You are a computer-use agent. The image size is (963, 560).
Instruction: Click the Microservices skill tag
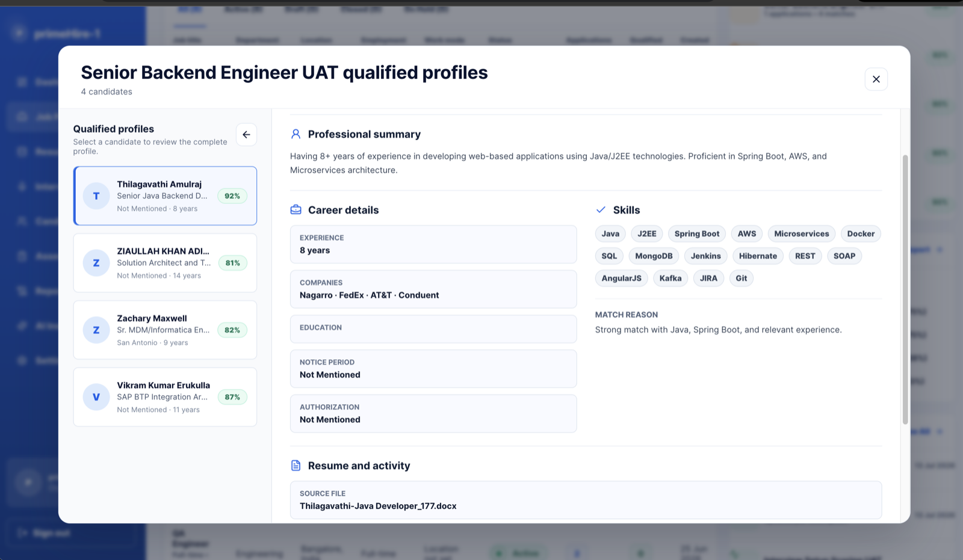802,234
